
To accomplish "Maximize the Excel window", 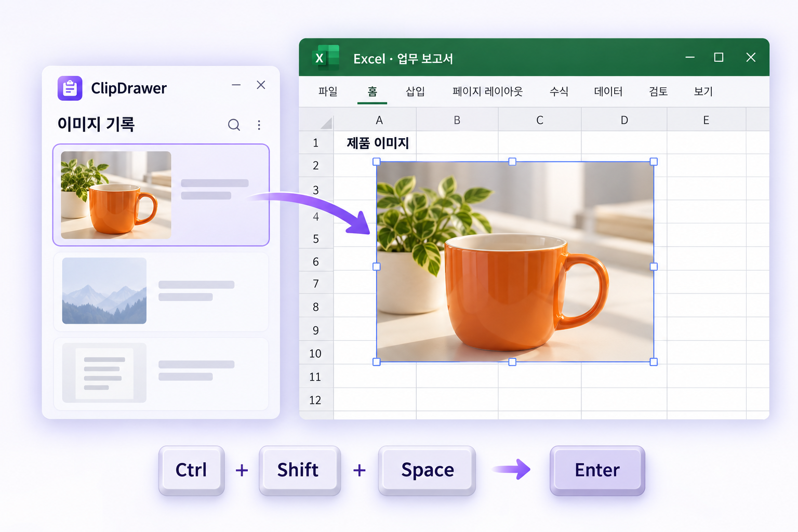I will pos(719,57).
